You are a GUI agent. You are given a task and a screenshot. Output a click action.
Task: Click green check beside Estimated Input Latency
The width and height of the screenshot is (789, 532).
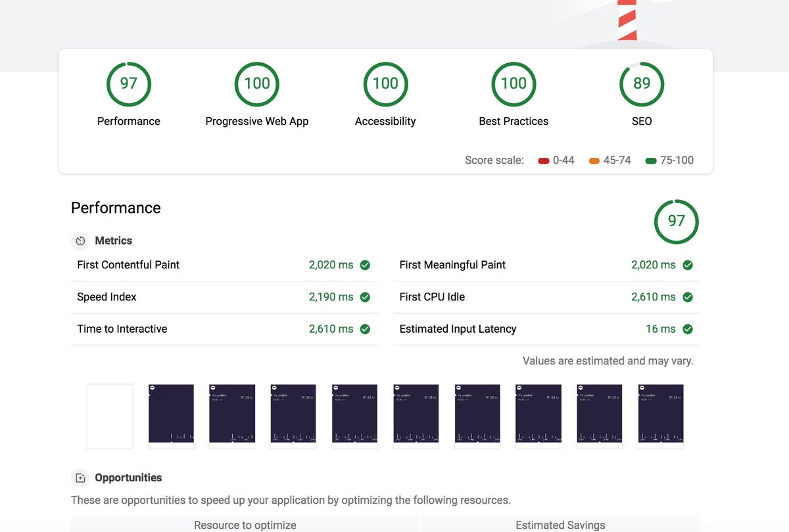[688, 329]
